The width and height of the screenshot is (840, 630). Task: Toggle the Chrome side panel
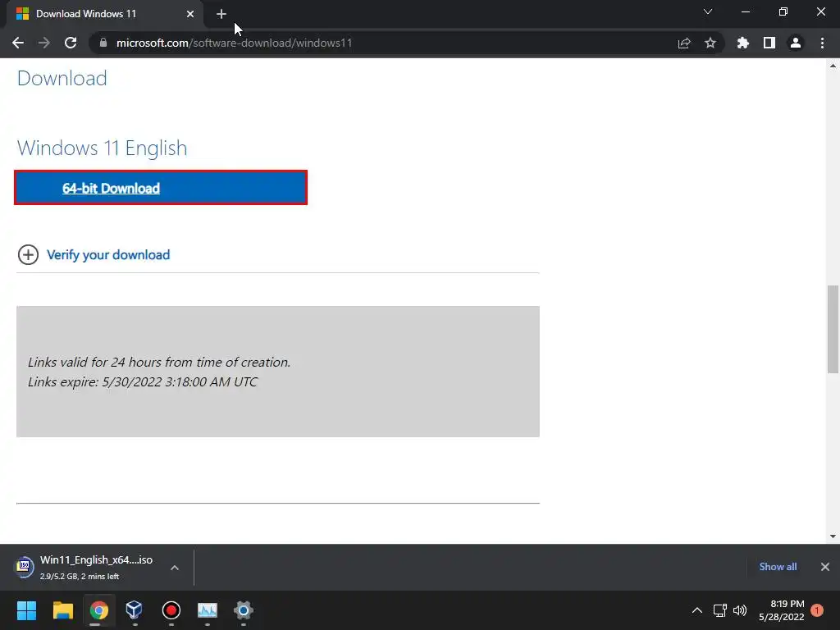click(x=769, y=43)
